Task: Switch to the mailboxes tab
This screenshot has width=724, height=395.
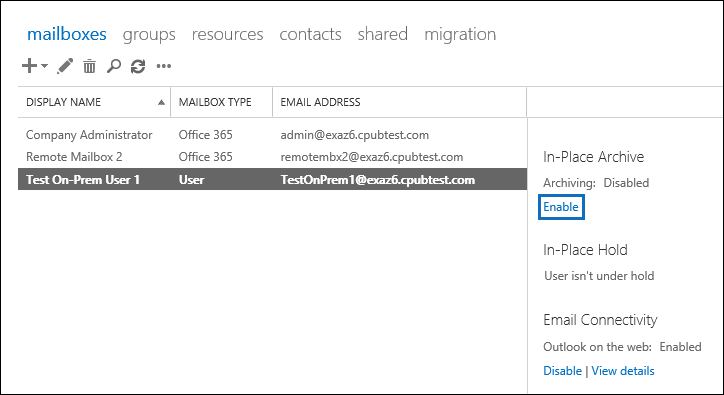Action: (x=67, y=34)
